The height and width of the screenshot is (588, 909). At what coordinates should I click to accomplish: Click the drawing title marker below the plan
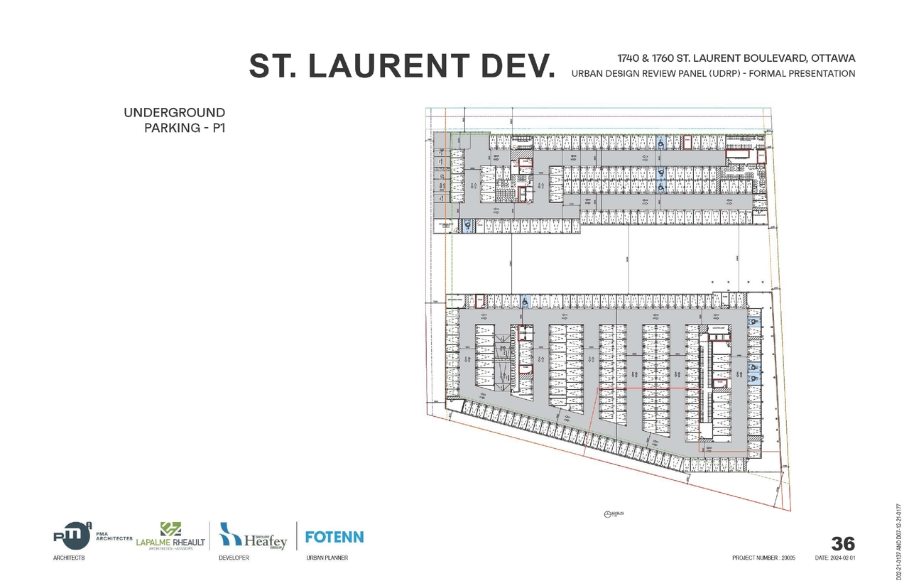[613, 513]
